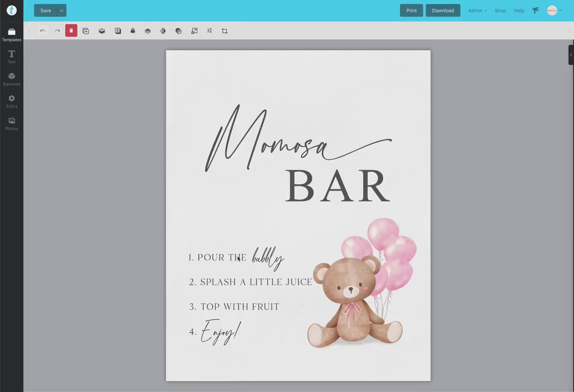
Task: Click the duplicate element icon
Action: (86, 31)
